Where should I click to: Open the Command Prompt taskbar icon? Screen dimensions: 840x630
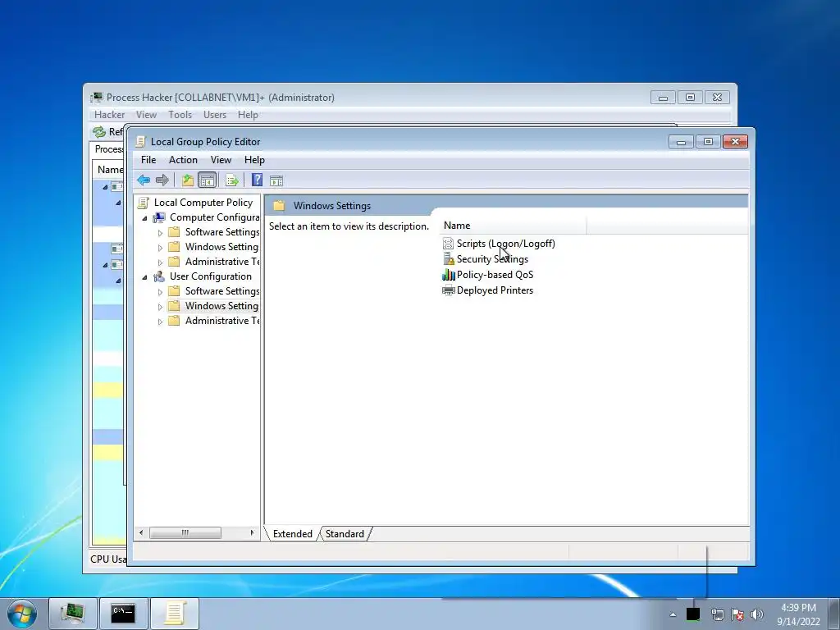[123, 614]
